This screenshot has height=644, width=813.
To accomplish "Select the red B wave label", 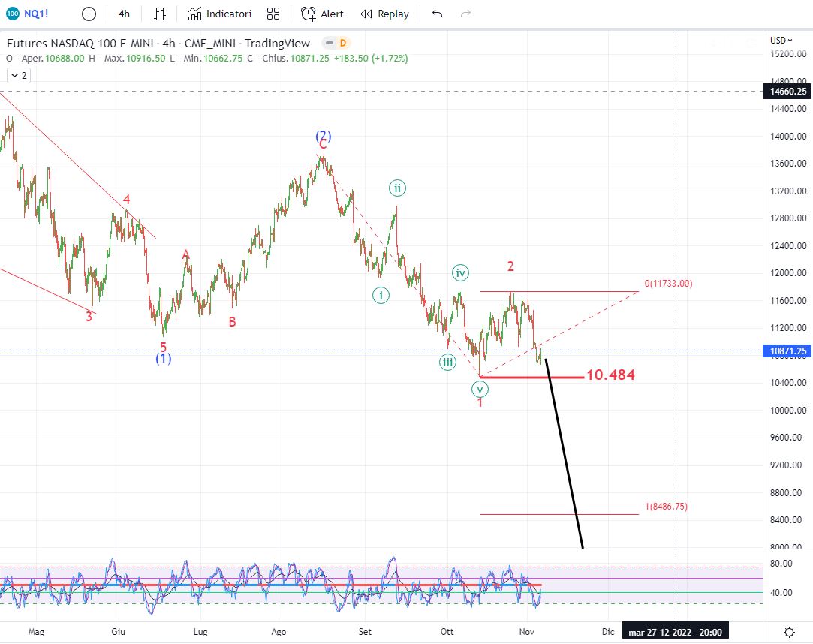I will tap(232, 322).
